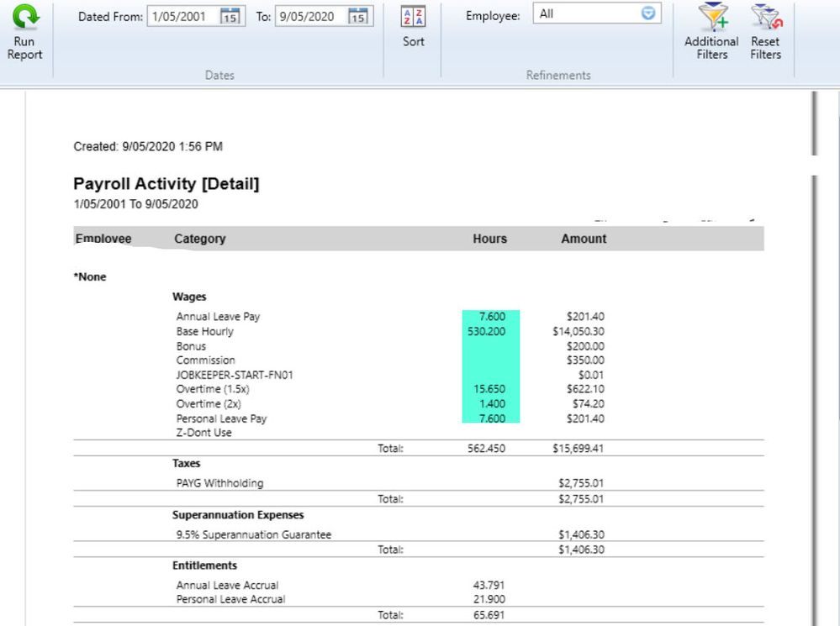Click the Reset Filters icon
The width and height of the screenshot is (840, 626).
click(x=765, y=18)
